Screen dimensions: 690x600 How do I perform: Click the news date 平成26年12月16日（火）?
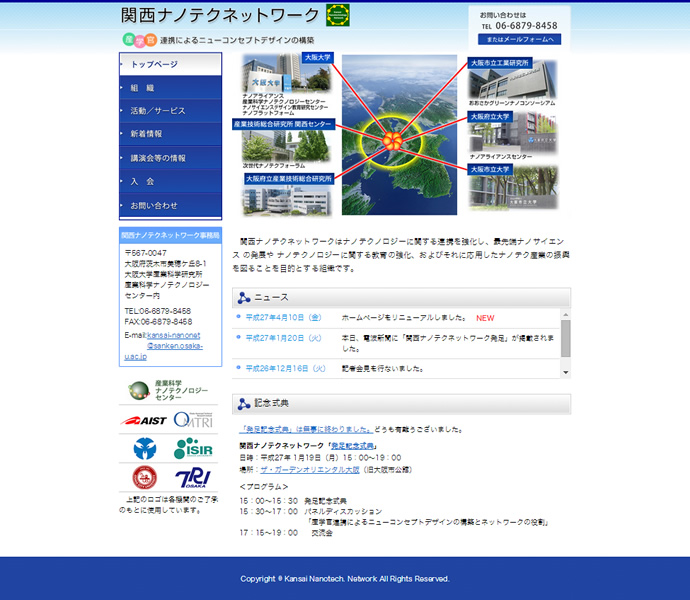(286, 368)
